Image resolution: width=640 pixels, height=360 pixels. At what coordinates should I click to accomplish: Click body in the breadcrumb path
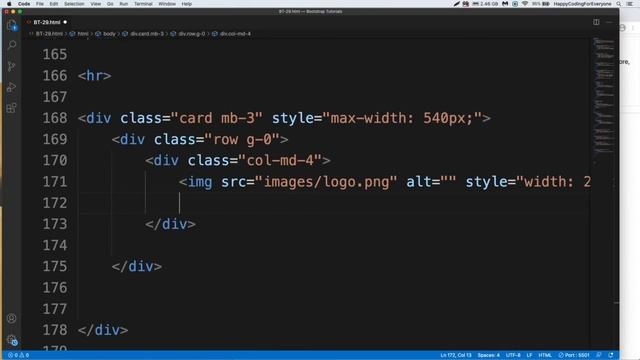click(109, 34)
